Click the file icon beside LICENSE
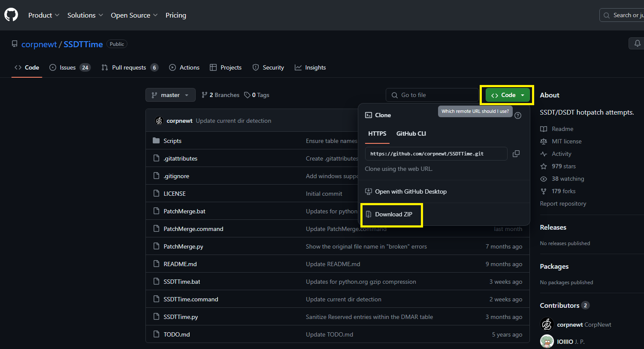 point(156,194)
